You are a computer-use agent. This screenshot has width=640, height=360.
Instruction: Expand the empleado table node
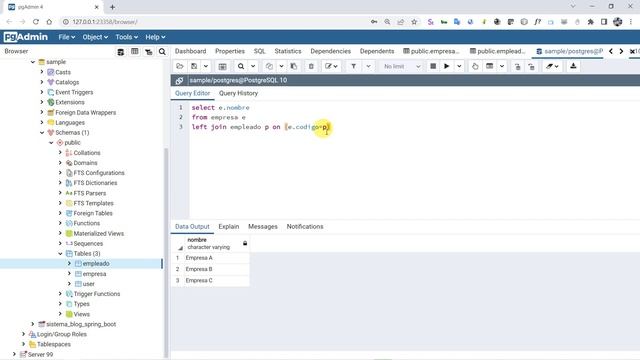(69, 264)
